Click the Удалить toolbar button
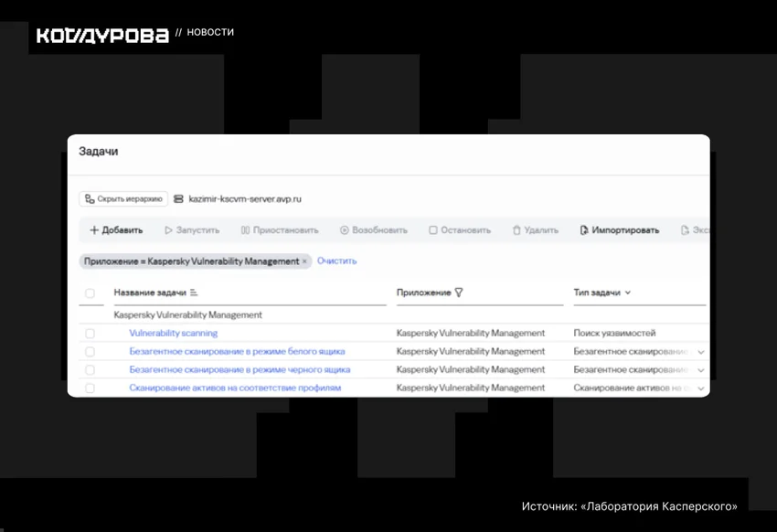Screen dimensions: 777x532 535,230
